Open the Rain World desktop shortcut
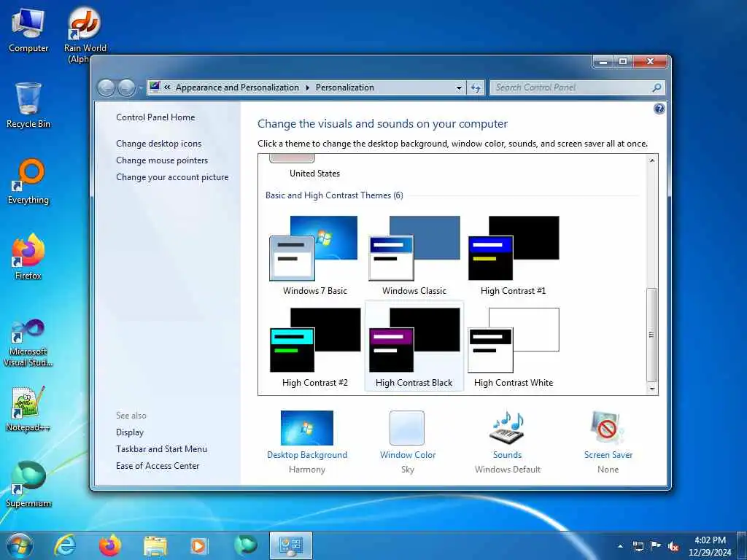 85,34
